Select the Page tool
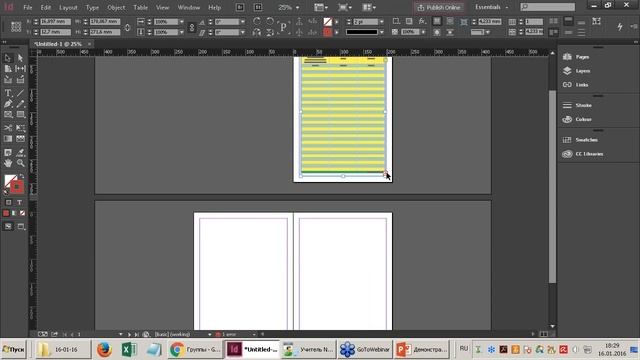Image resolution: width=640 pixels, height=360 pixels. pyautogui.click(x=8, y=69)
